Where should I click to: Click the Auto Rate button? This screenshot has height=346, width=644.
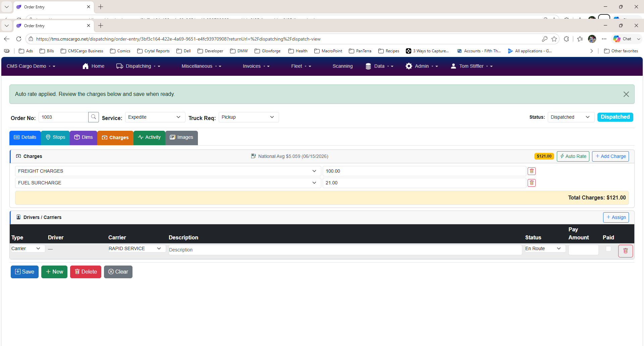573,156
